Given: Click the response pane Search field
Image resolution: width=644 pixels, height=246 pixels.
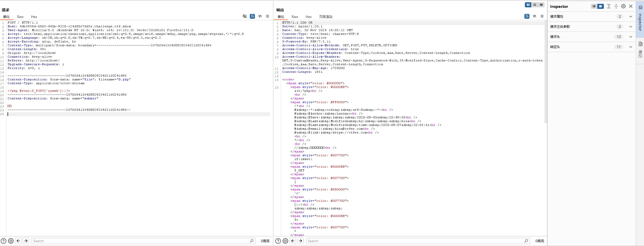Looking at the screenshot, I should click(x=418, y=241).
